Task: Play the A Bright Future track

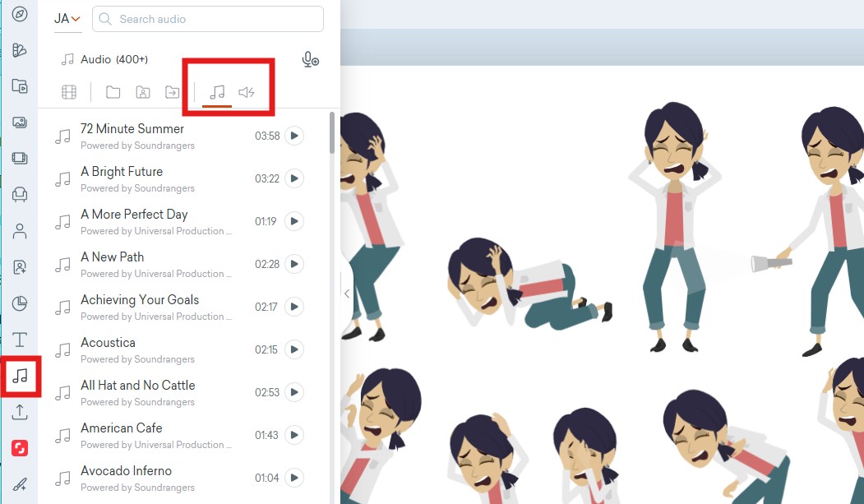Action: 294,178
